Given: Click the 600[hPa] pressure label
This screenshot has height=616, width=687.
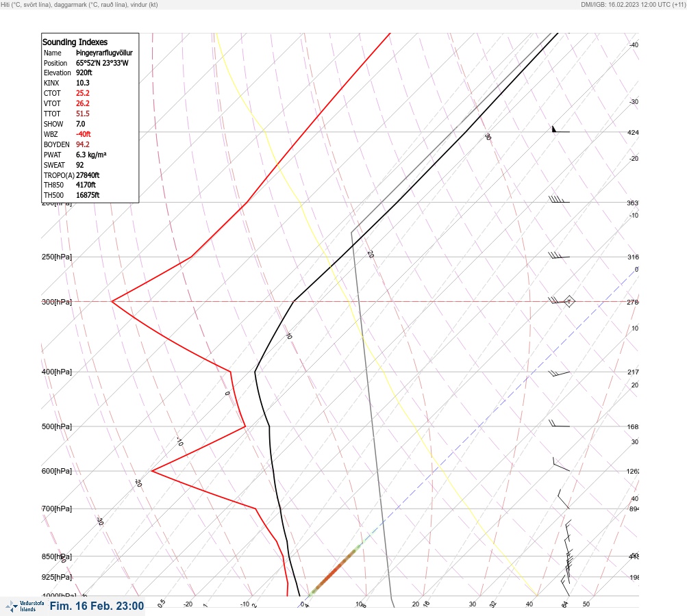Looking at the screenshot, I should pos(57,471).
